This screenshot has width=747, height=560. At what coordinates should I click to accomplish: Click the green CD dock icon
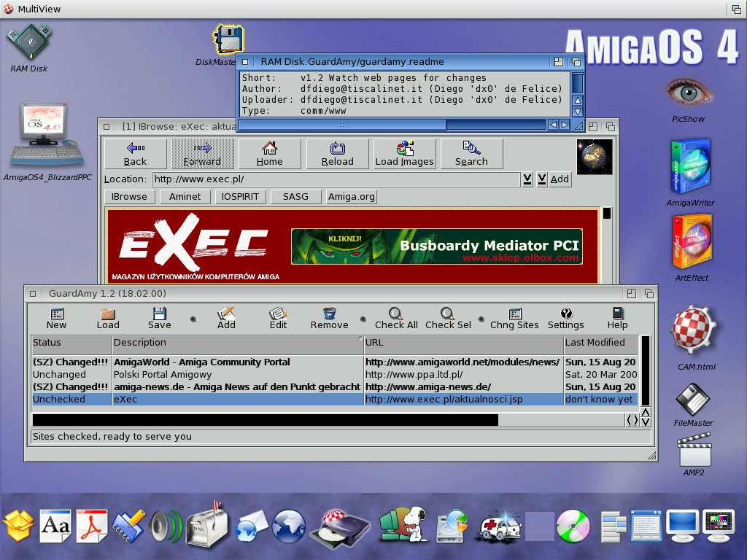pyautogui.click(x=573, y=526)
